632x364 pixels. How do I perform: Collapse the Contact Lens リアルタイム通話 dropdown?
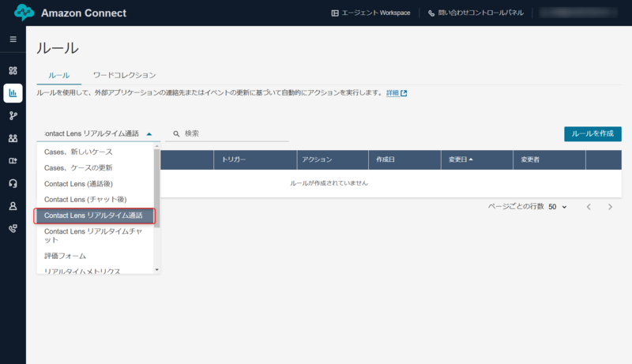(x=149, y=133)
